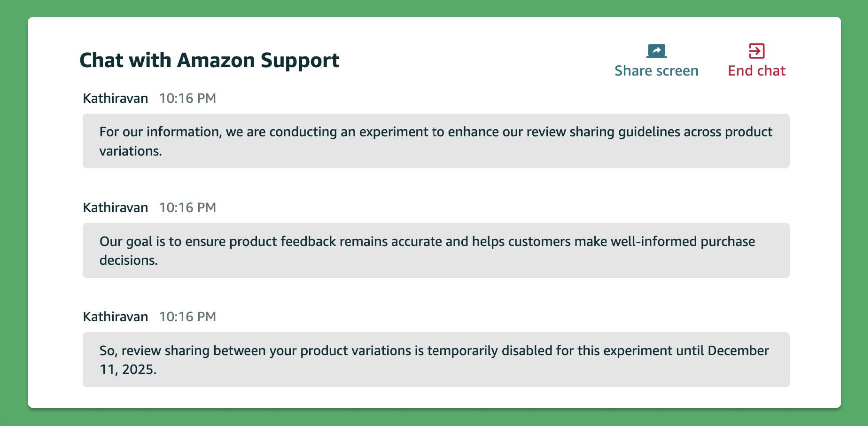Click the End chat exit icon
Viewport: 868px width, 426px height.
[x=756, y=51]
